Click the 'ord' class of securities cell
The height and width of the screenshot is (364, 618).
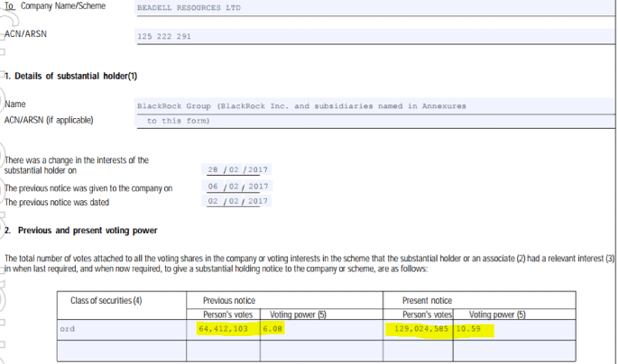pos(123,330)
